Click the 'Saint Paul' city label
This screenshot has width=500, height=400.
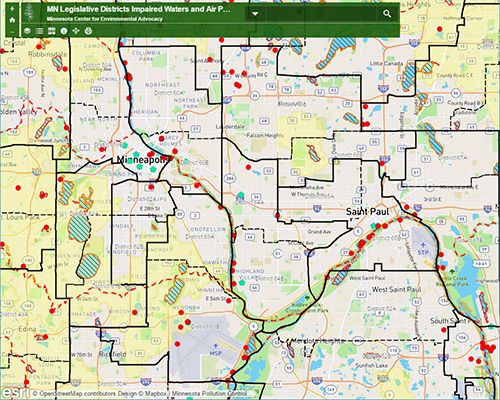367,211
